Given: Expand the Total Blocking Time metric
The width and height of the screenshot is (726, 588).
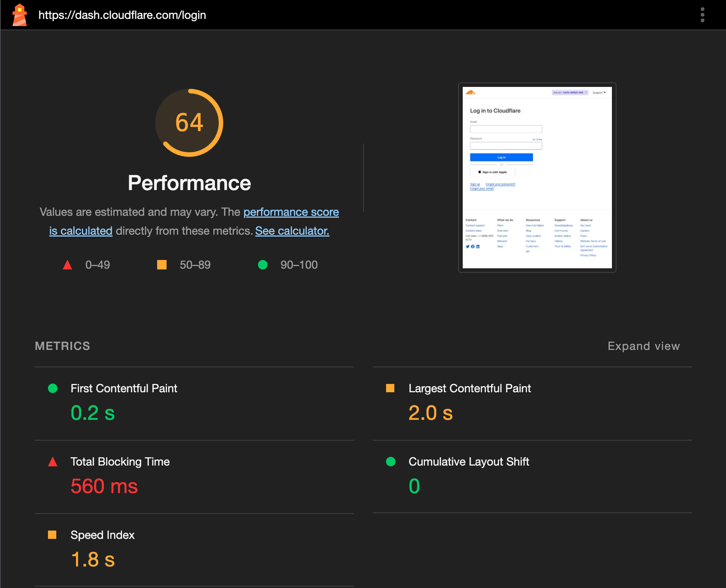Looking at the screenshot, I should coord(120,462).
